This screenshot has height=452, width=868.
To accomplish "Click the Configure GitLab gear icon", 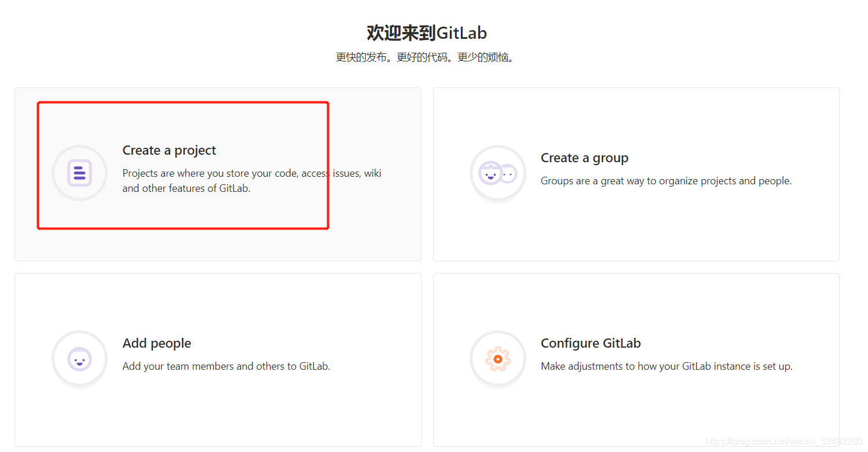I will click(497, 359).
